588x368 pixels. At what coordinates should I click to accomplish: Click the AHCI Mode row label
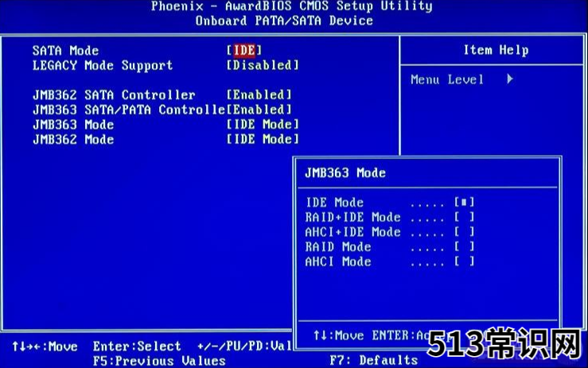pos(338,261)
